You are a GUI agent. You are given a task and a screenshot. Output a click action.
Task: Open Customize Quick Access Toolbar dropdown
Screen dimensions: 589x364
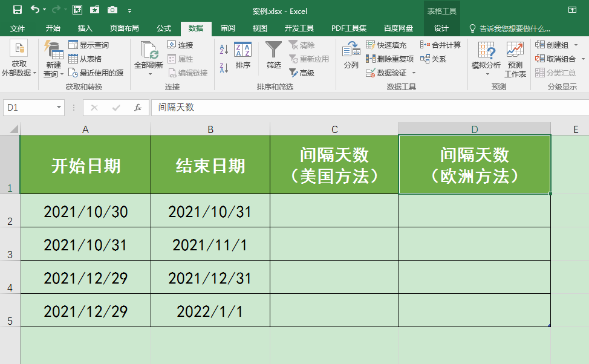coord(129,10)
